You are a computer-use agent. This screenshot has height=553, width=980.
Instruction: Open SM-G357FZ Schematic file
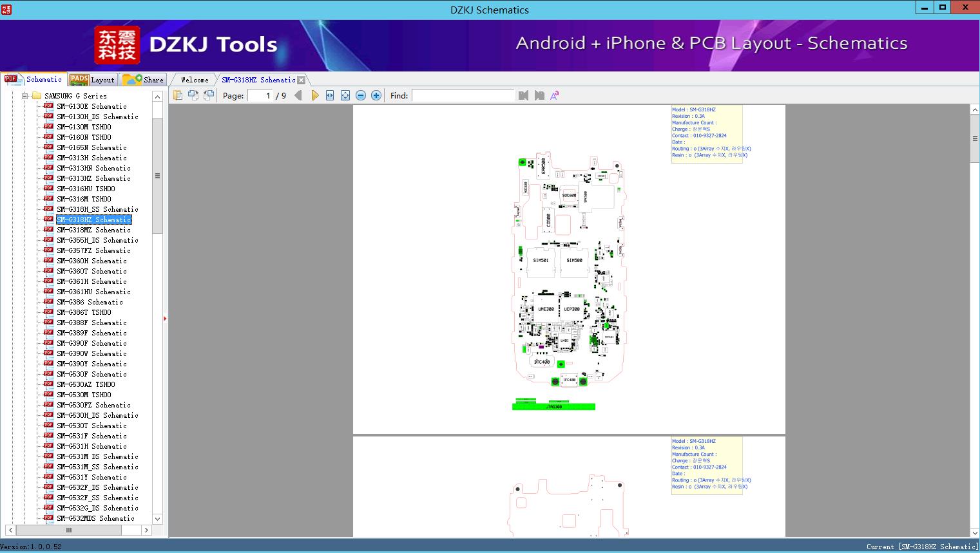coord(93,250)
